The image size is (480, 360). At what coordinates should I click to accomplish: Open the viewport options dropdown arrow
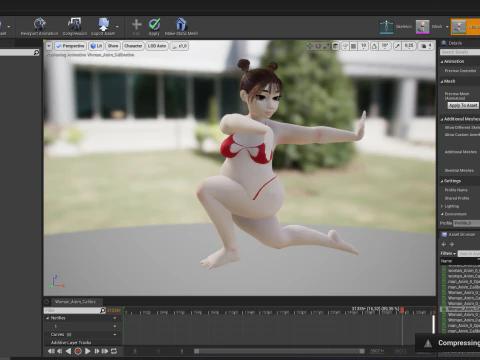[x=49, y=46]
